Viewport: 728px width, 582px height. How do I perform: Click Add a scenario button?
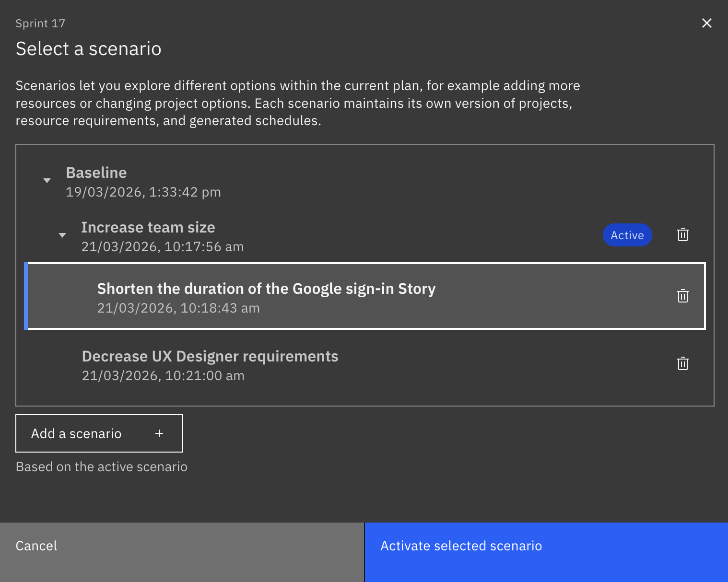pos(99,433)
